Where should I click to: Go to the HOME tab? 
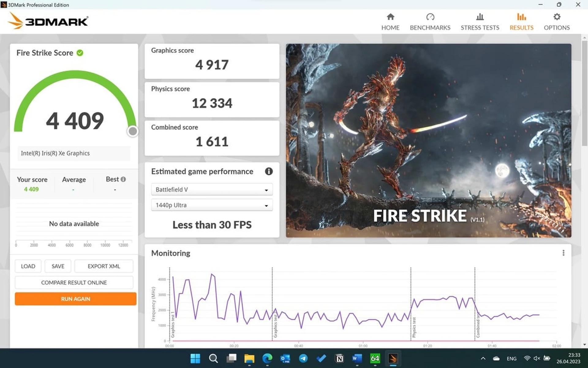pyautogui.click(x=390, y=22)
